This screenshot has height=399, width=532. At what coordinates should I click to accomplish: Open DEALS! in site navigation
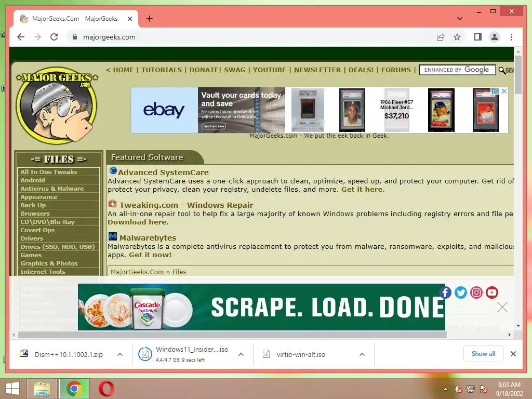pyautogui.click(x=361, y=70)
